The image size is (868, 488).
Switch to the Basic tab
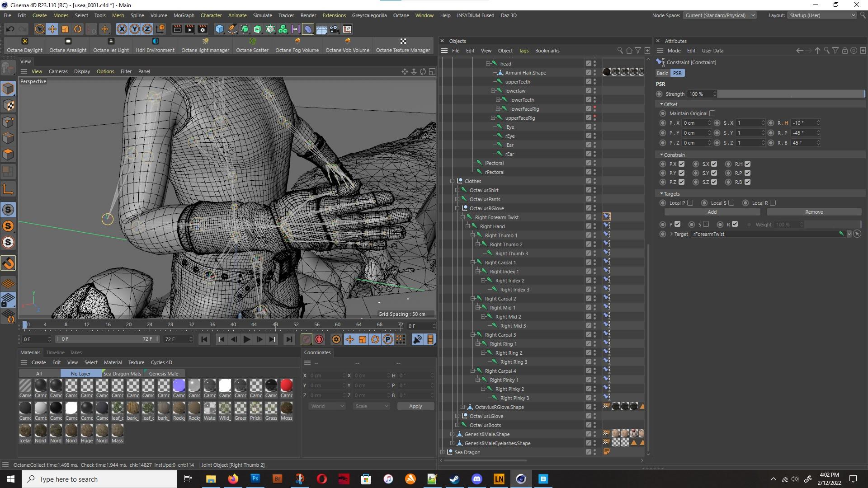coord(662,73)
